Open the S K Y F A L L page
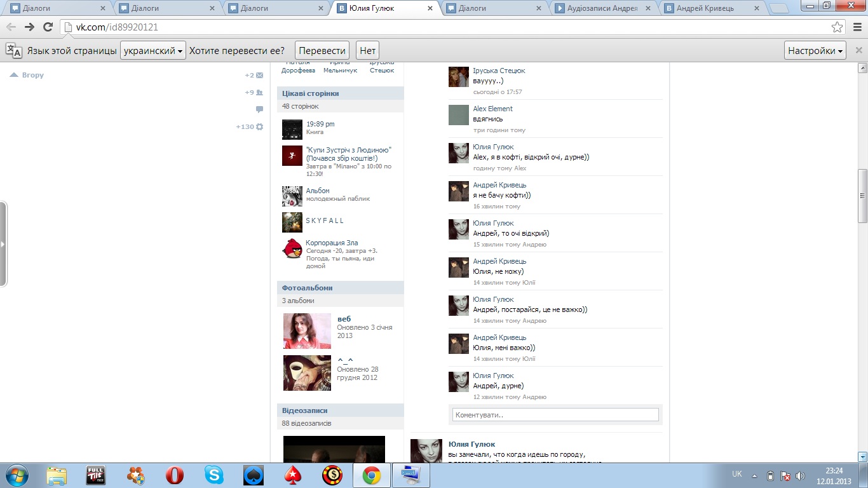The height and width of the screenshot is (488, 868). pos(325,220)
